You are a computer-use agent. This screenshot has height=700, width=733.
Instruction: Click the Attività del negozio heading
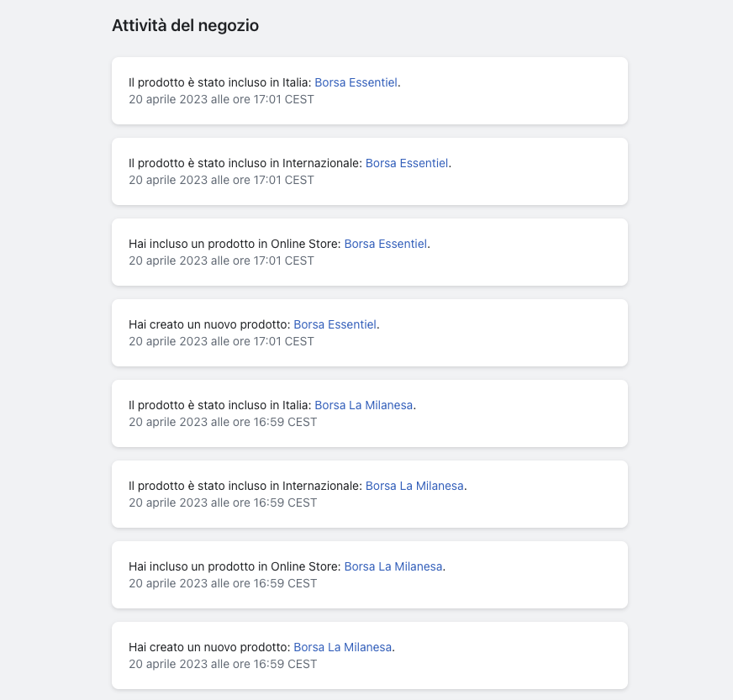pos(185,25)
